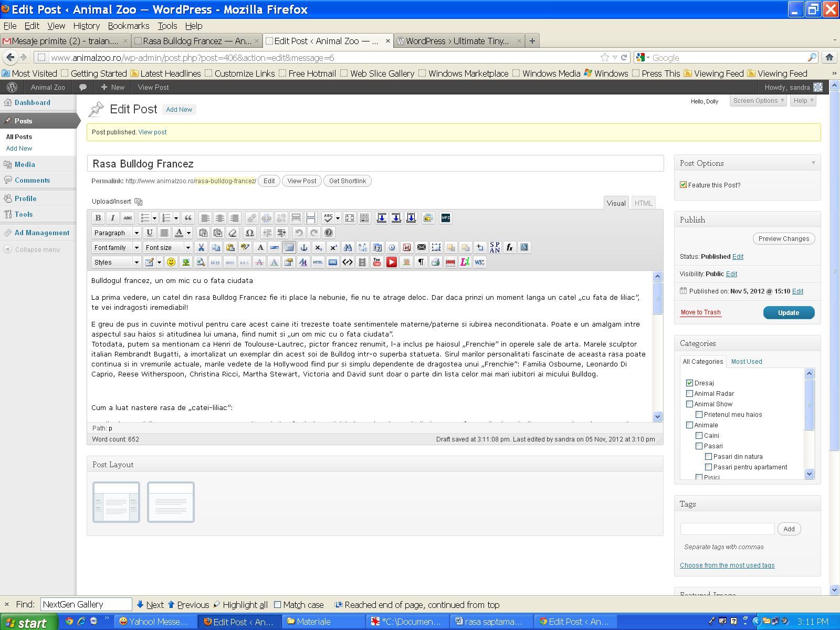
Task: Click the Update button
Action: (788, 312)
